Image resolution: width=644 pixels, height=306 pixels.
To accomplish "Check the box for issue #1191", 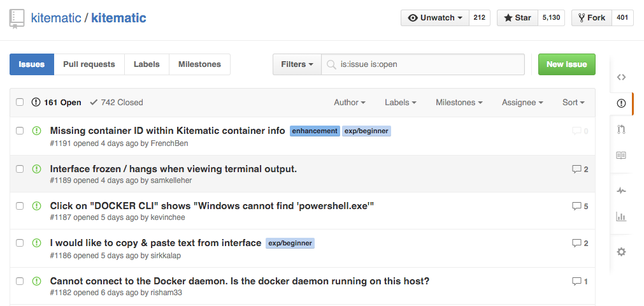I will [20, 131].
